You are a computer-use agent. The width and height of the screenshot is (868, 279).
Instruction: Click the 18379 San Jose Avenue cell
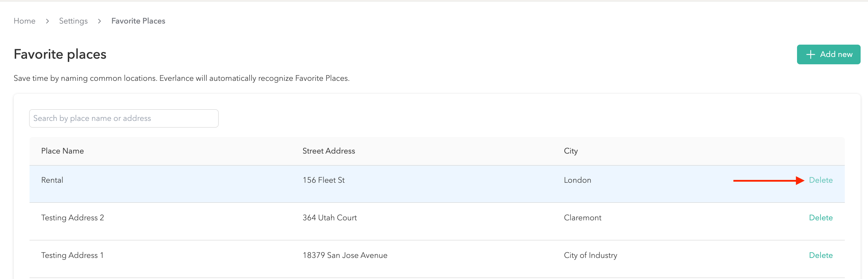coord(345,255)
